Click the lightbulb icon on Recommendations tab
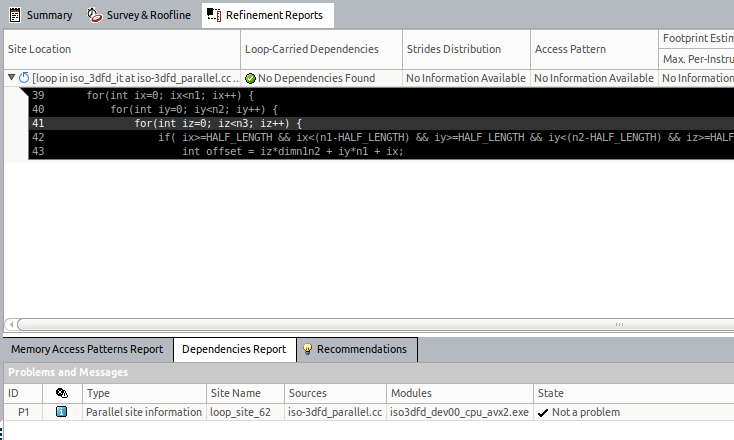The height and width of the screenshot is (440, 734). pos(307,350)
